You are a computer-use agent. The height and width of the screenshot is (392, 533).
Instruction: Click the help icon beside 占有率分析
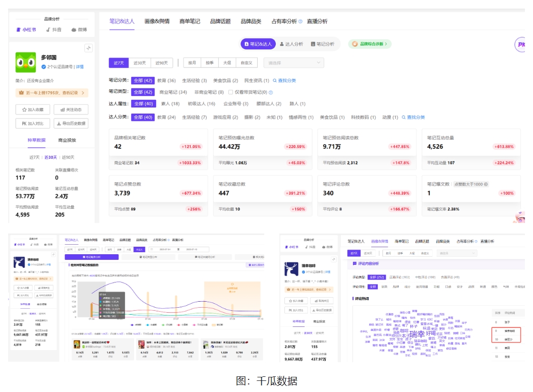point(300,22)
